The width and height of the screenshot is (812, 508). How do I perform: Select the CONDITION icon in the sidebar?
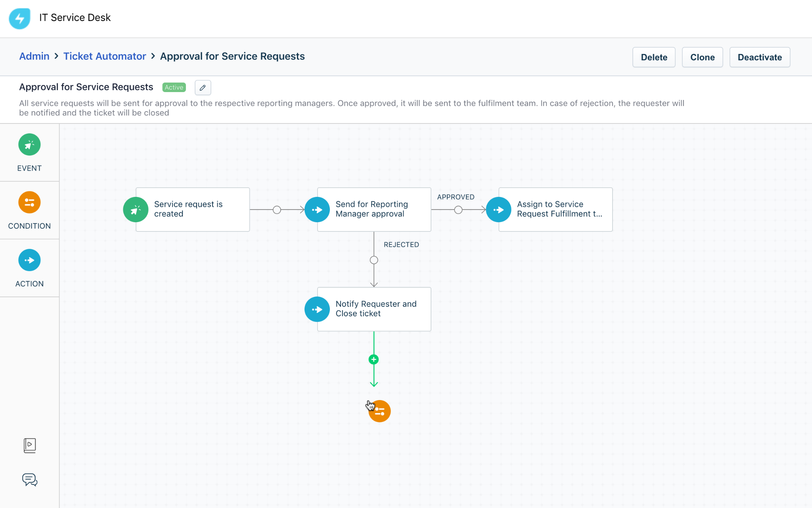(29, 202)
